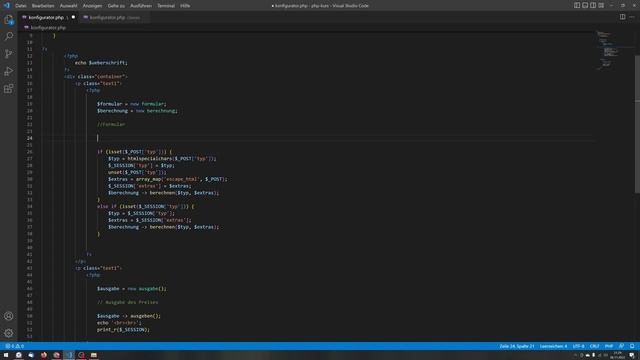Click the feedback icon in status bar

[x=622, y=346]
